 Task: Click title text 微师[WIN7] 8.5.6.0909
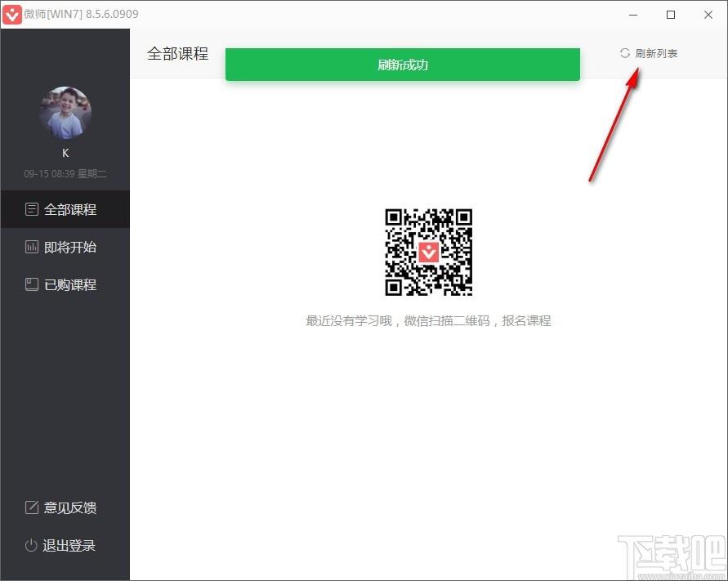[81, 14]
